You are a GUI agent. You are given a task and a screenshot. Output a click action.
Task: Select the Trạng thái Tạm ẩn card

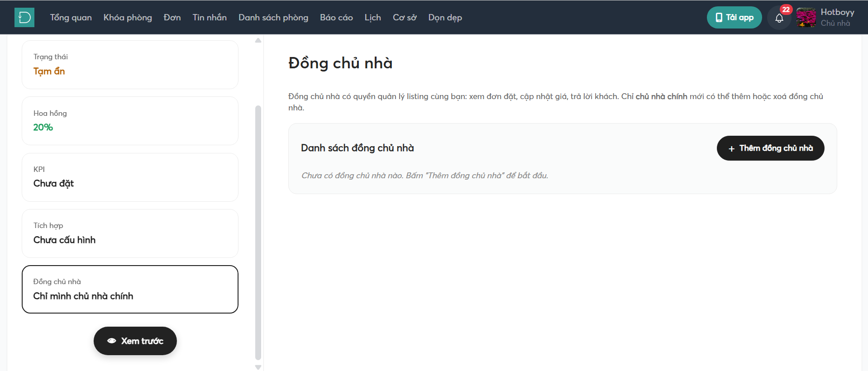tap(130, 65)
